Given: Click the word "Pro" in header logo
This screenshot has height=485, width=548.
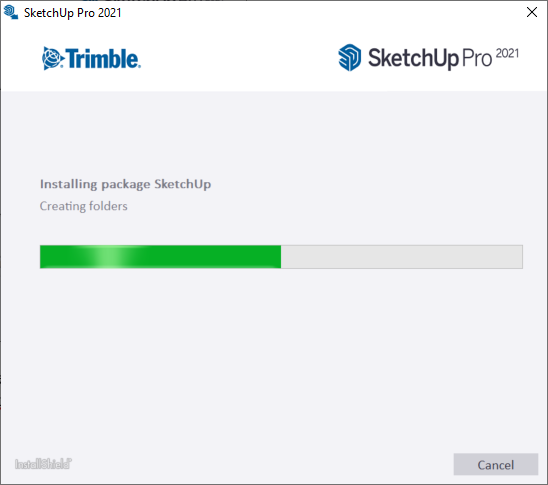Looking at the screenshot, I should (x=477, y=59).
